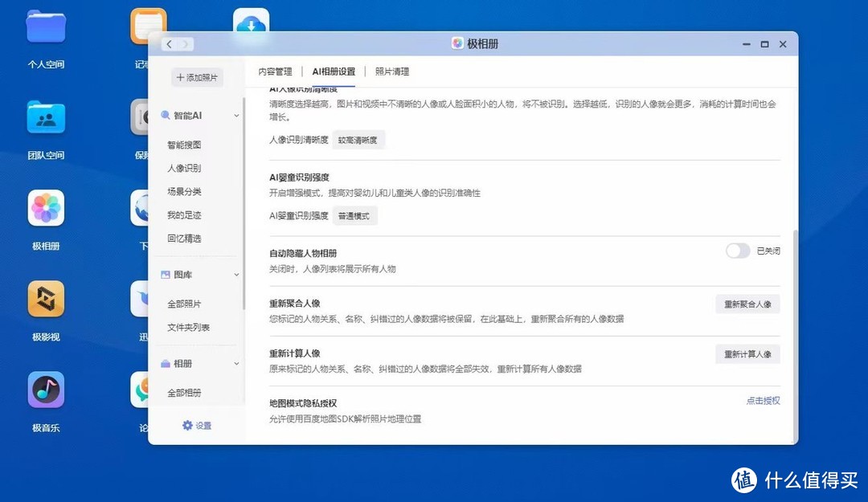Choose 较高清晰度 for 人像识别清晰度
868x502 pixels.
(x=358, y=139)
